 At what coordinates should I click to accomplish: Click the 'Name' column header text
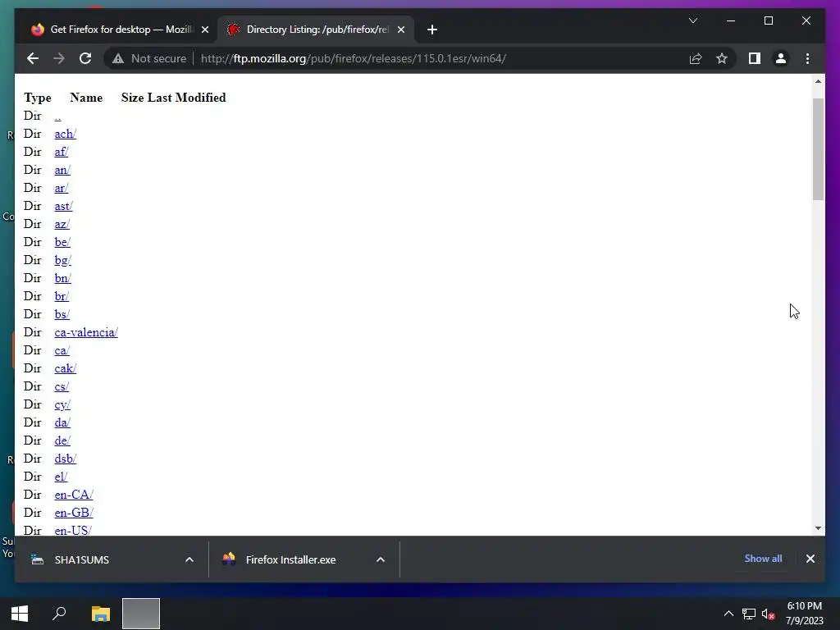coord(85,98)
